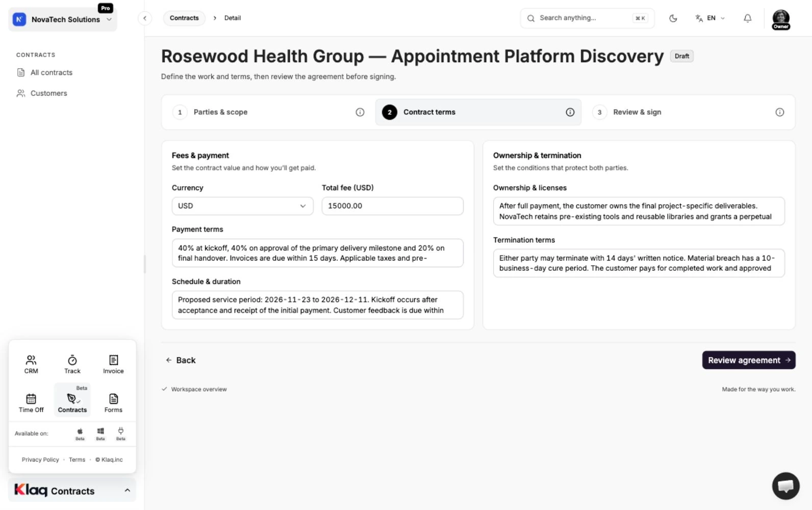The image size is (812, 510).
Task: Open the chat support widget
Action: click(785, 486)
